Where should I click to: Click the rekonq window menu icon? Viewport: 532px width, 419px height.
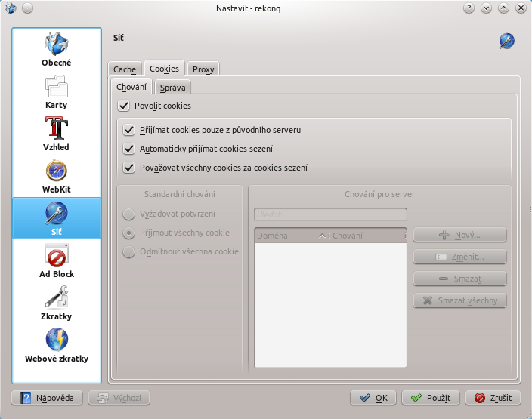click(11, 8)
